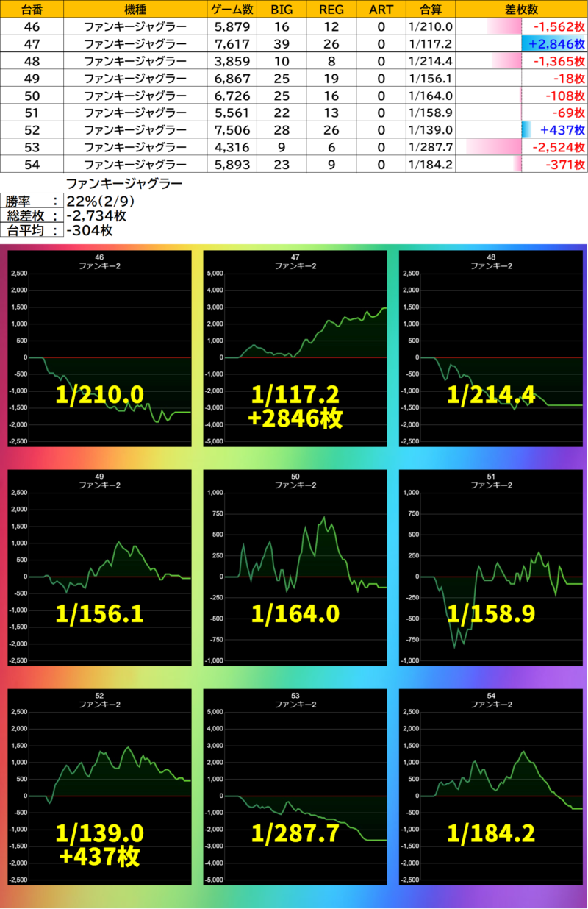Viewport: 588px width, 909px height.
Task: Select the game count 7,617
Action: pyautogui.click(x=232, y=44)
